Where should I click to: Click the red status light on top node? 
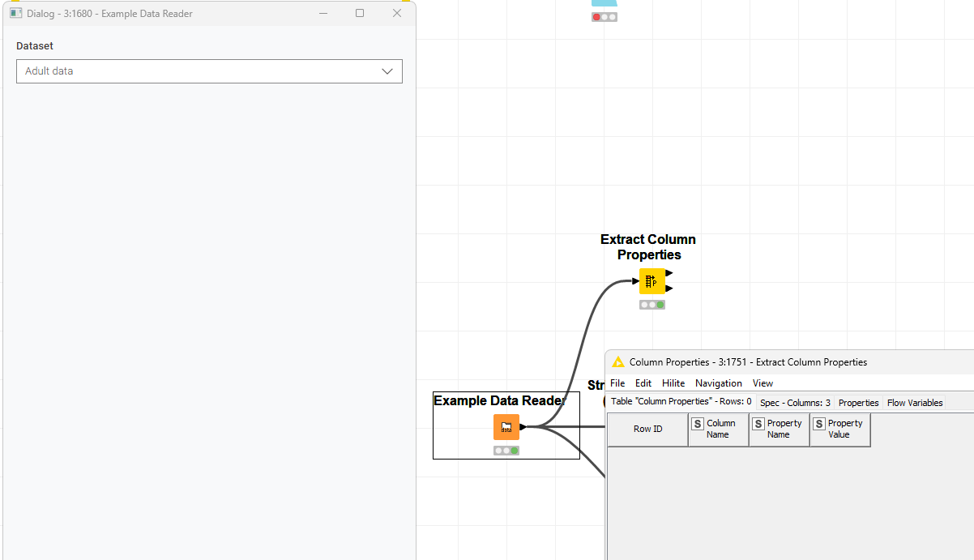(x=597, y=17)
